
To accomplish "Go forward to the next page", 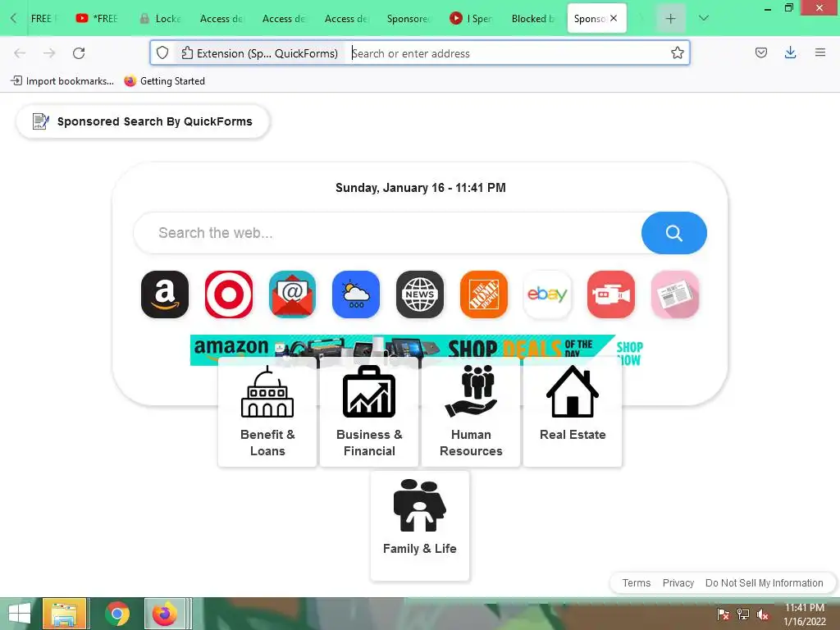I will (49, 53).
